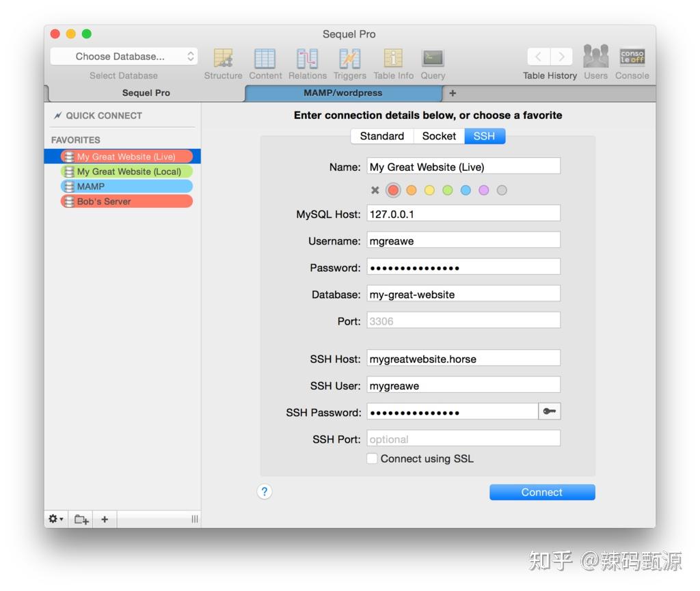Select the SSH connection type

485,136
